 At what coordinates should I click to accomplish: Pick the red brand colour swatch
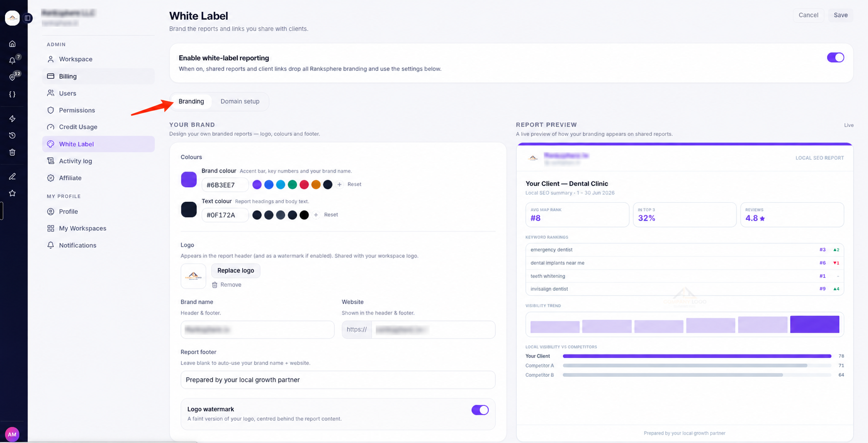click(304, 184)
